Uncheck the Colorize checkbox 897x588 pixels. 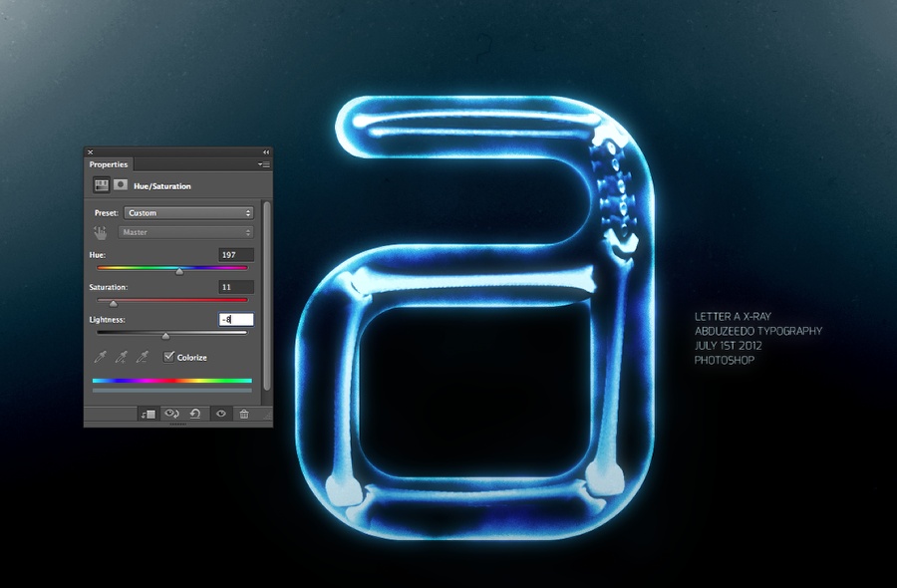tap(168, 357)
